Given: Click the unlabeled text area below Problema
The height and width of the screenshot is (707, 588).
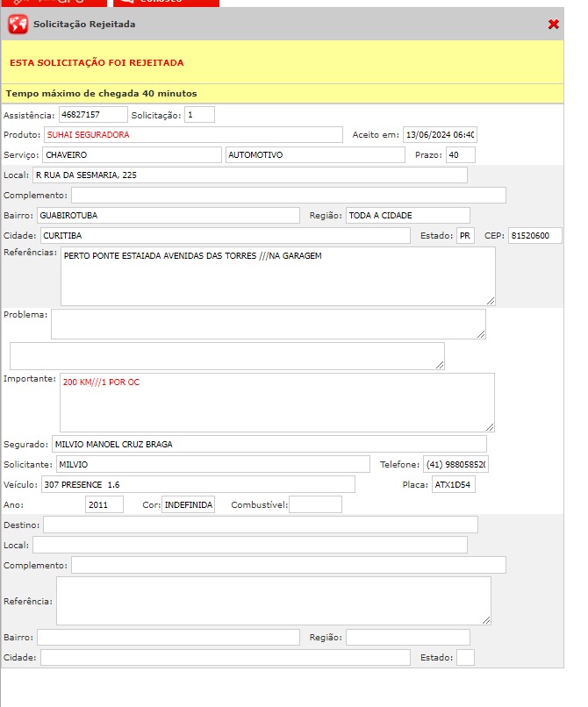Looking at the screenshot, I should pyautogui.click(x=227, y=356).
